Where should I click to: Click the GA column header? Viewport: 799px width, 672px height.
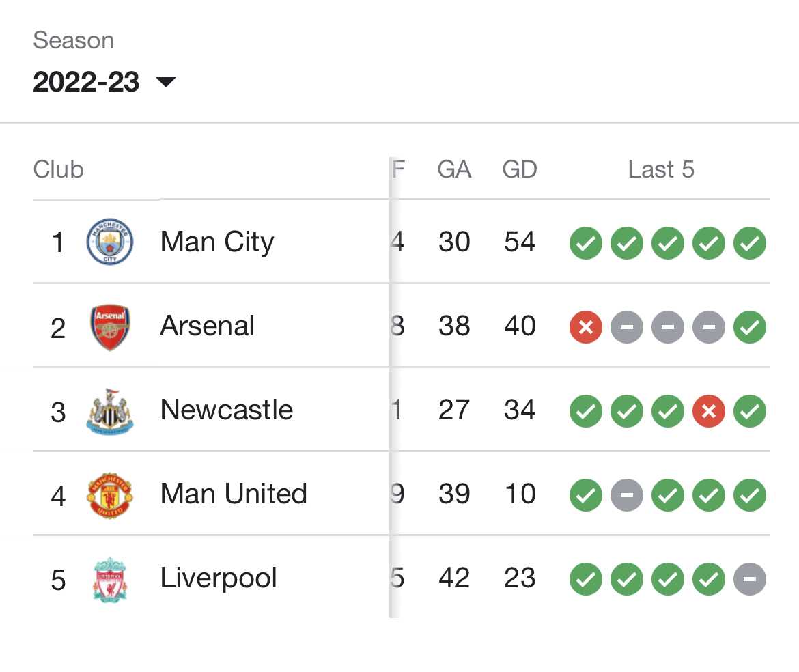[454, 169]
